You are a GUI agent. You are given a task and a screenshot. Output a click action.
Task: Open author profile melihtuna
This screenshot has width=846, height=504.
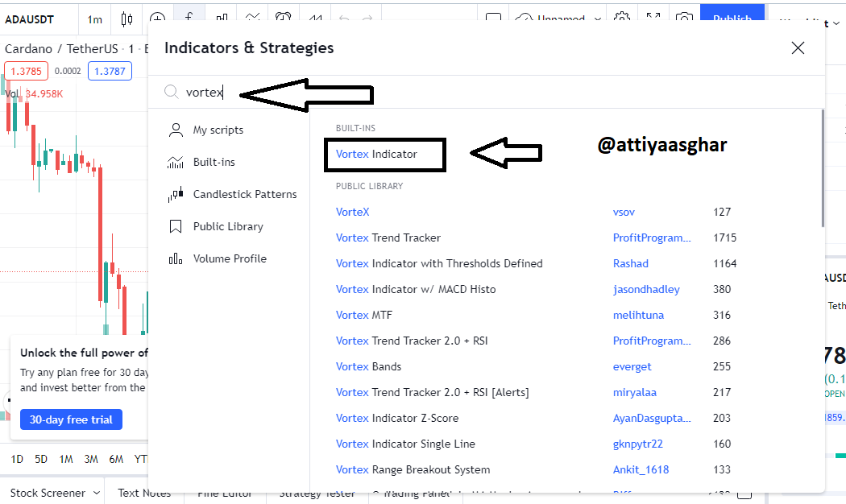[x=638, y=316]
